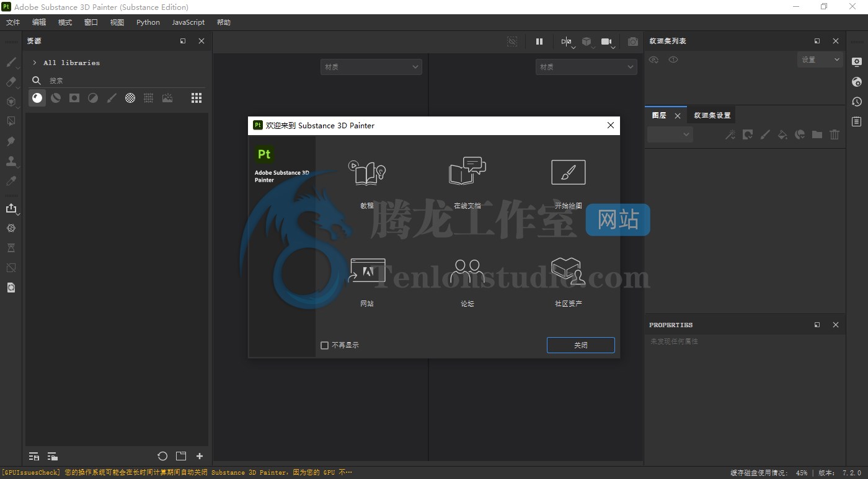Viewport: 868px width, 479px height.
Task: Add a folder in the layers panel
Action: [817, 134]
